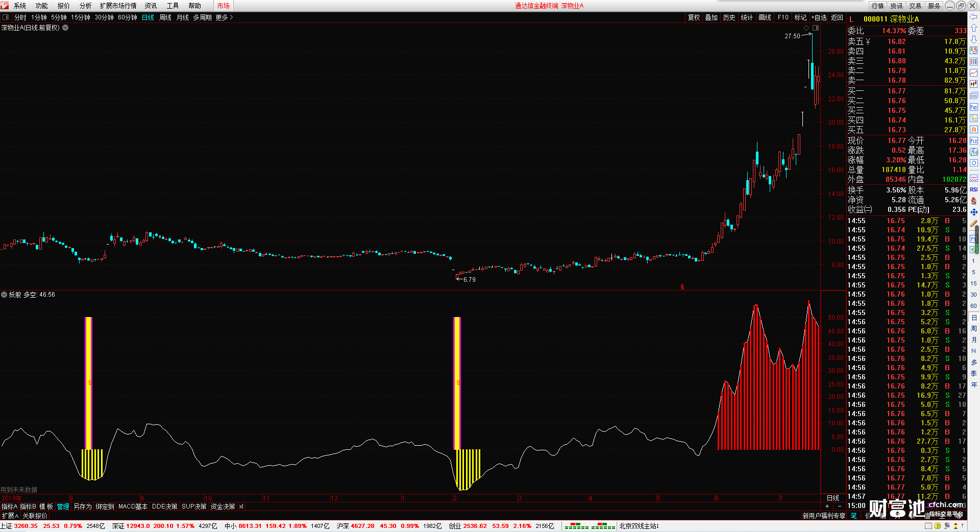Open the intraday line chart icon
The image size is (980, 532).
click(974, 73)
